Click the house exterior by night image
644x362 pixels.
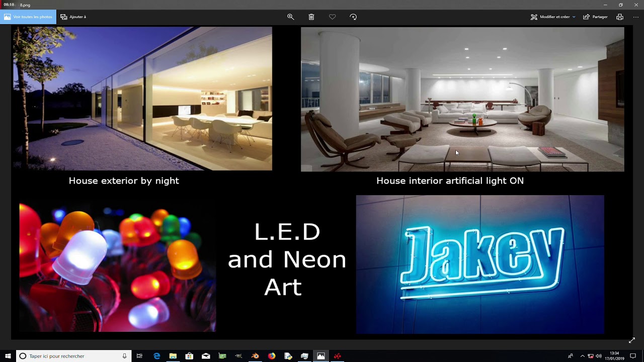point(142,99)
